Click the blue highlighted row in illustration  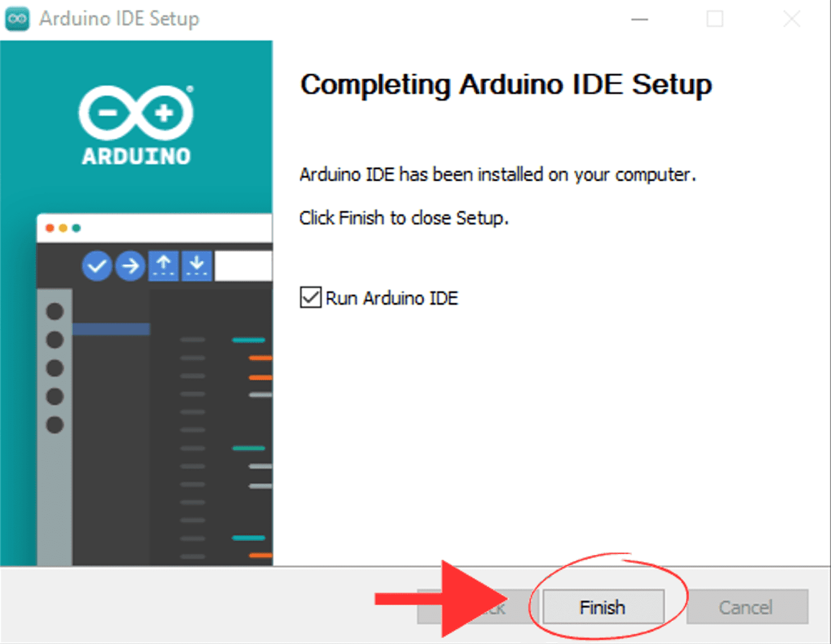pyautogui.click(x=111, y=329)
